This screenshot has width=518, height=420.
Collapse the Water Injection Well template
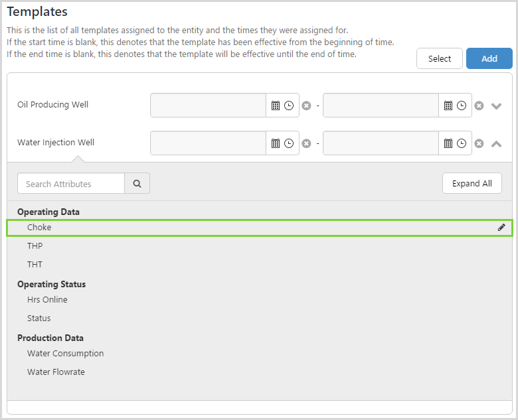(x=496, y=143)
